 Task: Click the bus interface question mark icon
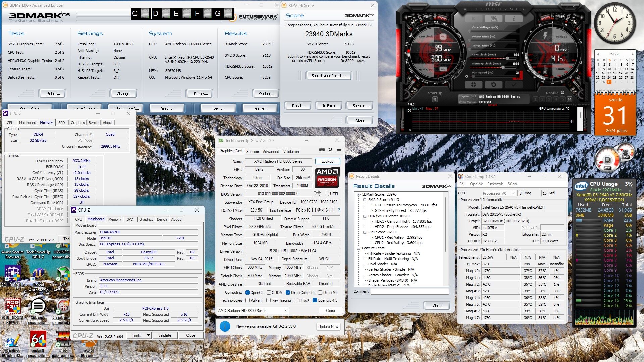[339, 210]
